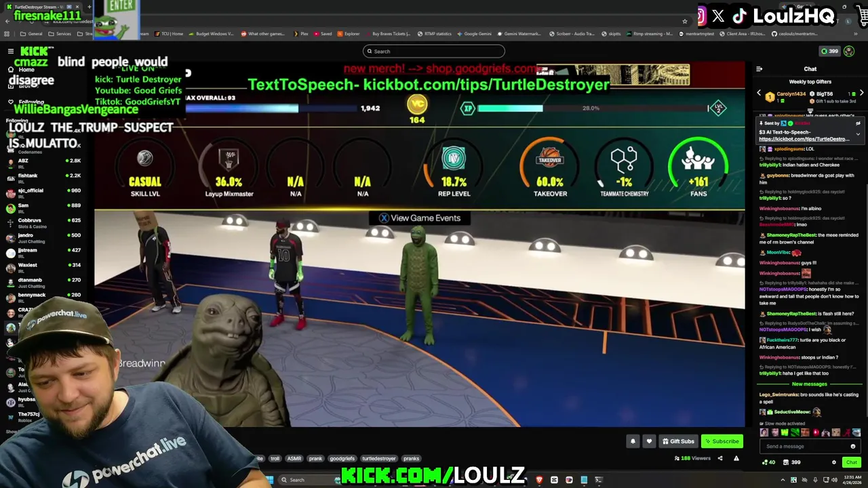Open the Kicks shop showing 399
Screen dimensions: 868x488
(791, 462)
